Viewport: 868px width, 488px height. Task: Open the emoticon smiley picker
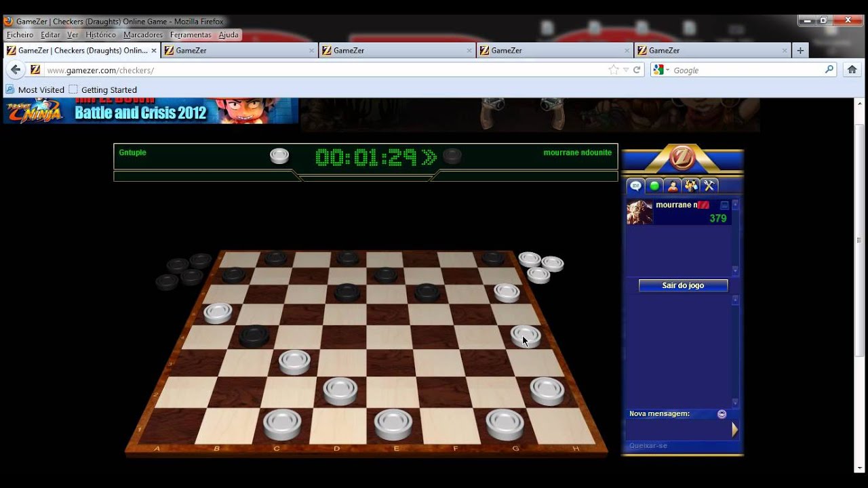point(722,413)
